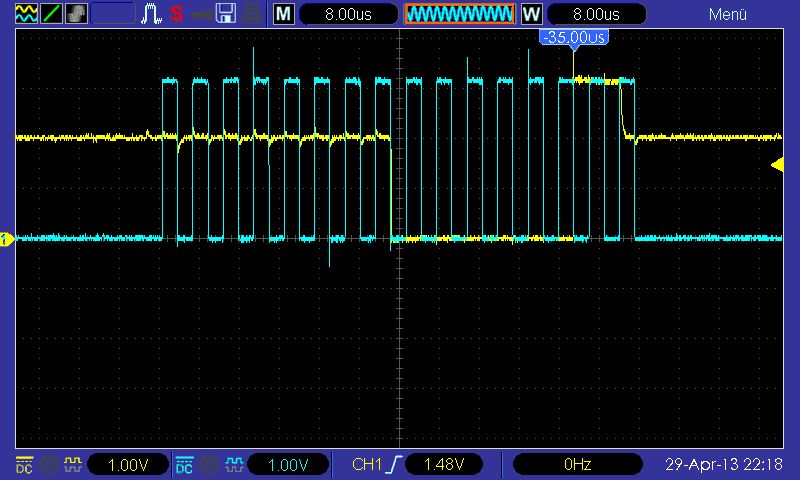Click the printer icon
Viewport: 800px width, 480px height.
(x=253, y=14)
